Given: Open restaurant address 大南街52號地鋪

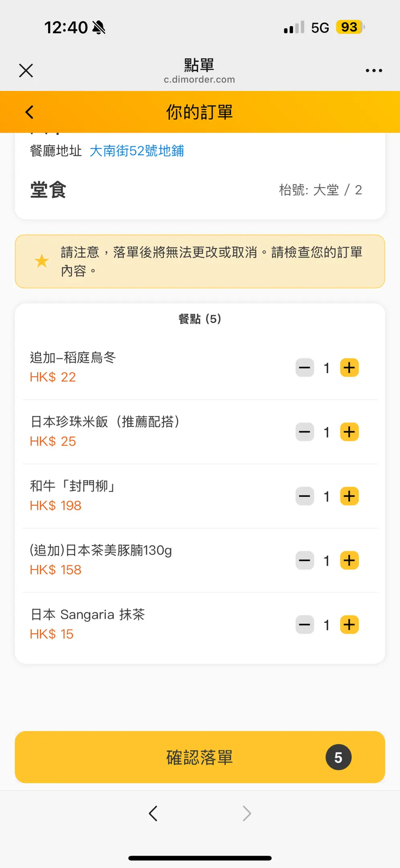Looking at the screenshot, I should (x=137, y=151).
